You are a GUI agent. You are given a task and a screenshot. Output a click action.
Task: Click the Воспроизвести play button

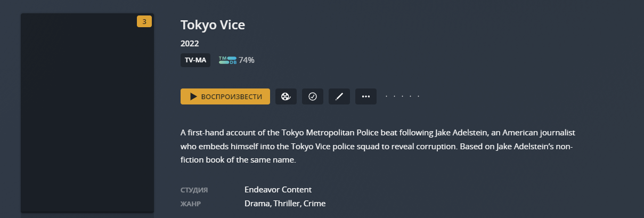pyautogui.click(x=225, y=96)
